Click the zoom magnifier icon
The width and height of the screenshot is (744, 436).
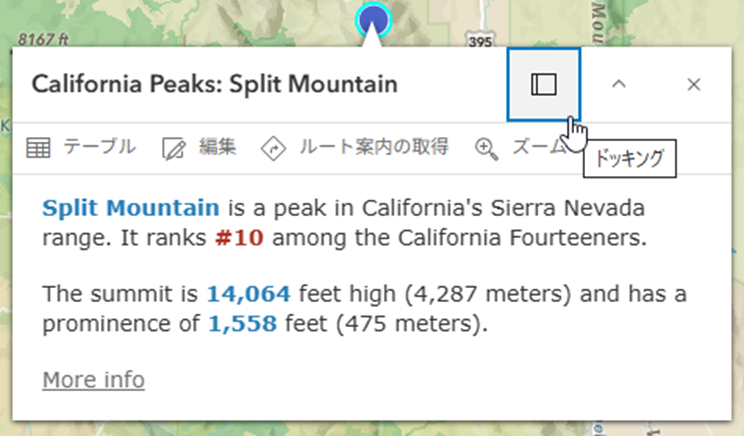(487, 148)
